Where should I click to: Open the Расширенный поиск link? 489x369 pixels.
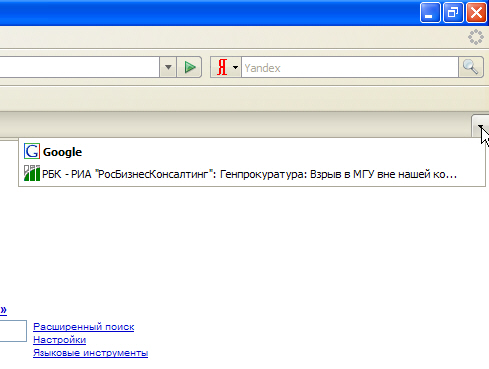[x=84, y=327]
